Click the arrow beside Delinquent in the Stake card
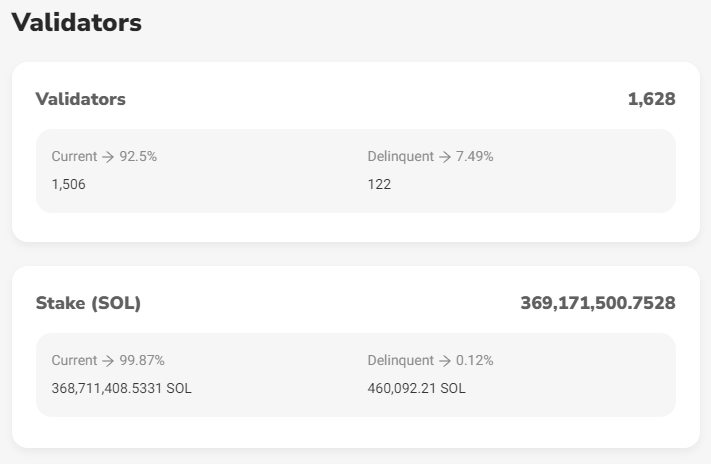711x464 pixels. pos(445,360)
